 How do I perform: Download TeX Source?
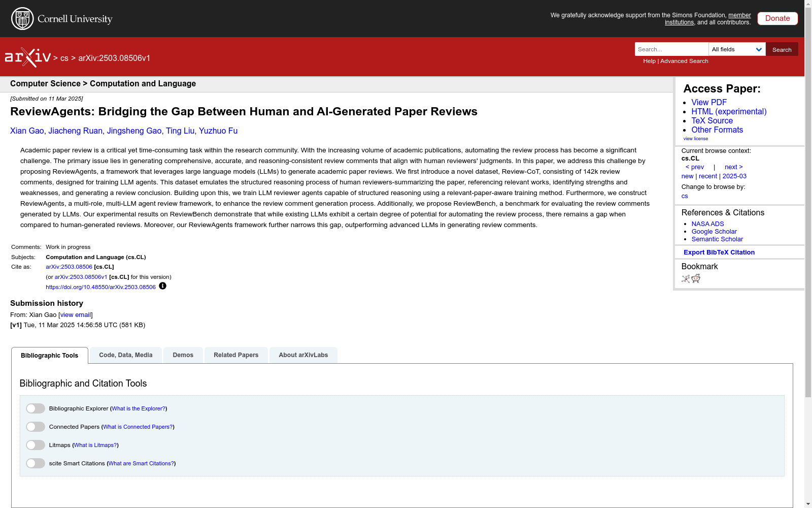tap(712, 120)
